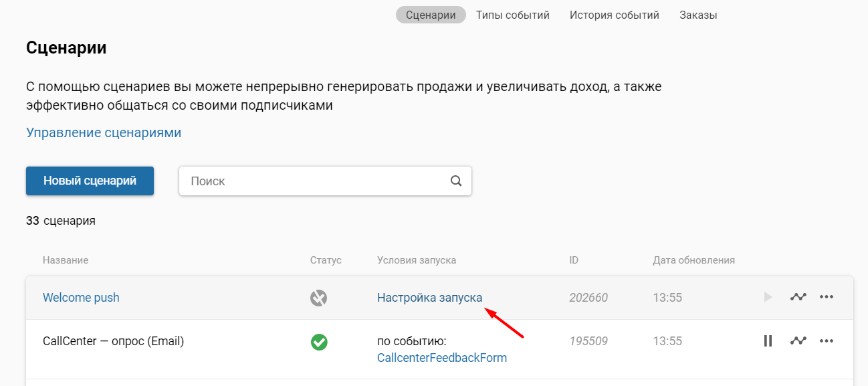This screenshot has width=868, height=386.
Task: Click the magnifier search icon
Action: [456, 181]
